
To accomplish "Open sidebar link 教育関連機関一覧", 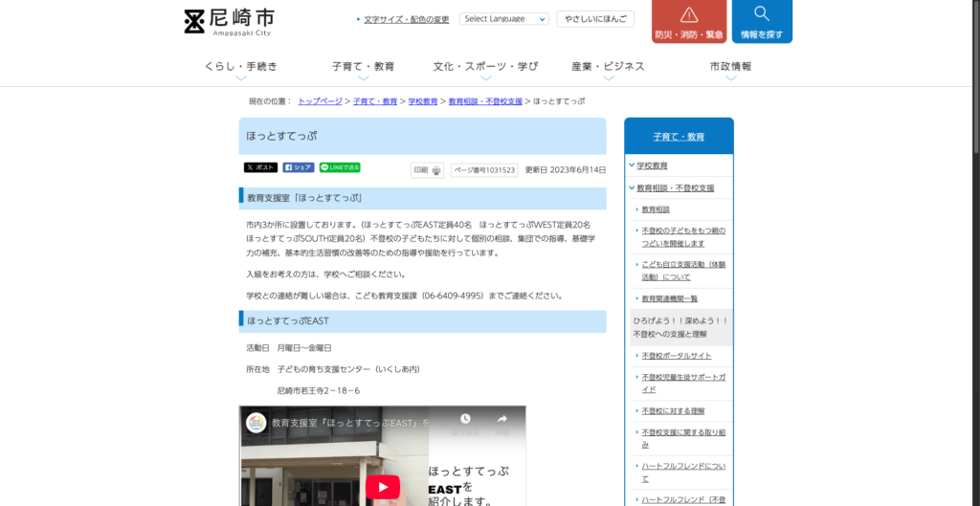I will point(670,299).
